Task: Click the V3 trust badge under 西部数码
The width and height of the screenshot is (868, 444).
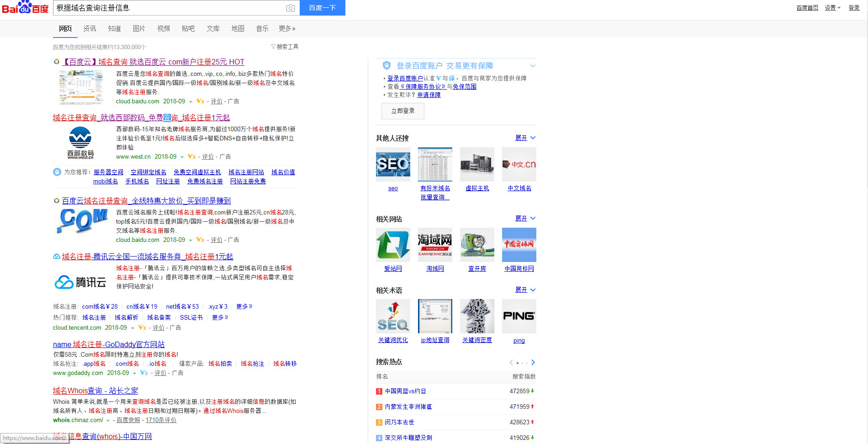Action: [x=191, y=157]
